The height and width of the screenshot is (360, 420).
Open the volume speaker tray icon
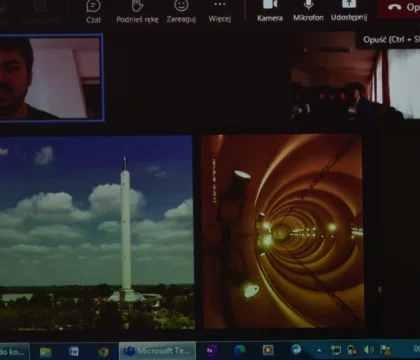pos(368,350)
